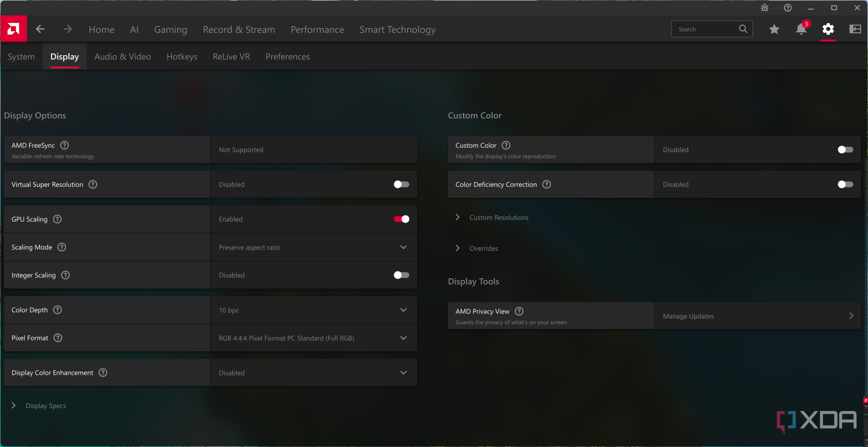868x447 pixels.
Task: Open the help menu
Action: (787, 8)
